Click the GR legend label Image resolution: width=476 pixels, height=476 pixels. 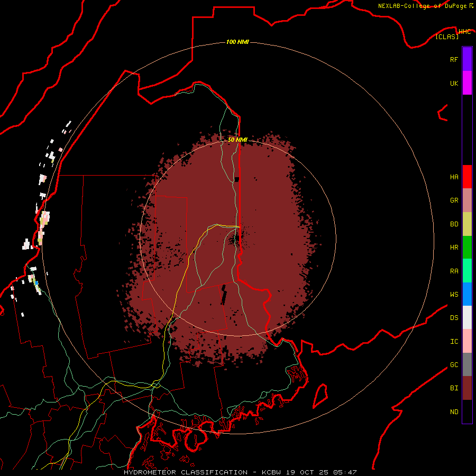454,200
